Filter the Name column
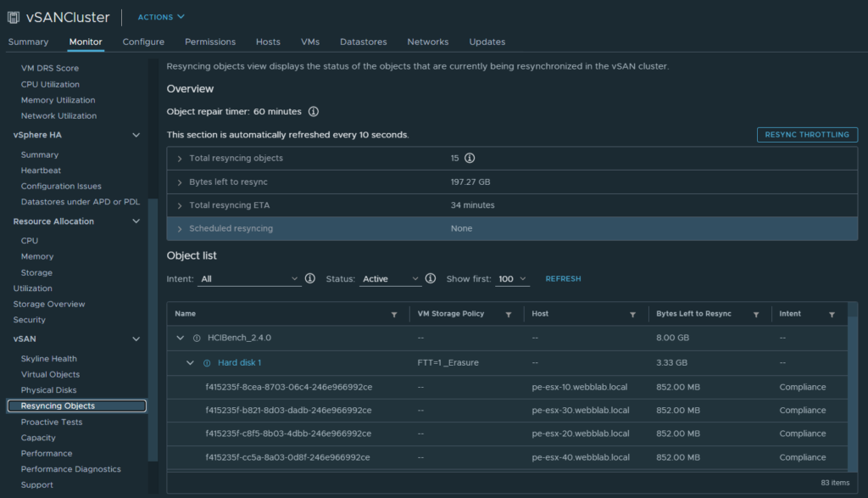This screenshot has height=498, width=868. [x=394, y=314]
